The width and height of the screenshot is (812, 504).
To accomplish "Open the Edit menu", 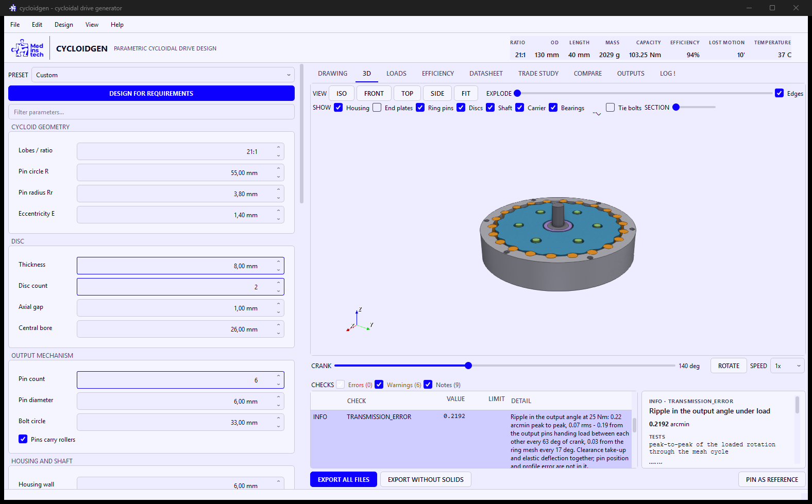I will pyautogui.click(x=37, y=25).
